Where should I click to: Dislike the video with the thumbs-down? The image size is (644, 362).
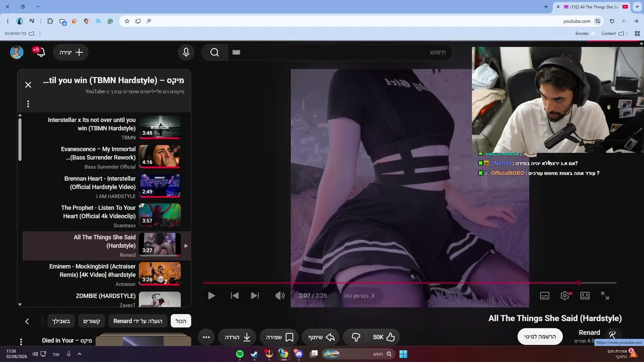(x=356, y=337)
